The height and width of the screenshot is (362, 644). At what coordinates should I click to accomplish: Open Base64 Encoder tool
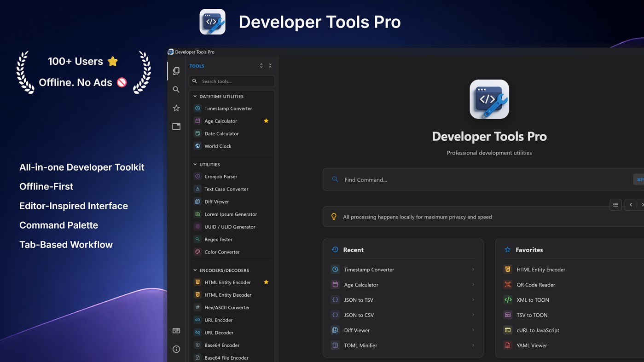pyautogui.click(x=232, y=345)
